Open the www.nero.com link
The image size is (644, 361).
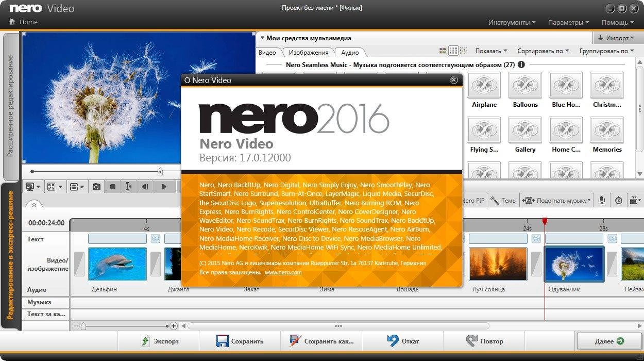tap(283, 272)
